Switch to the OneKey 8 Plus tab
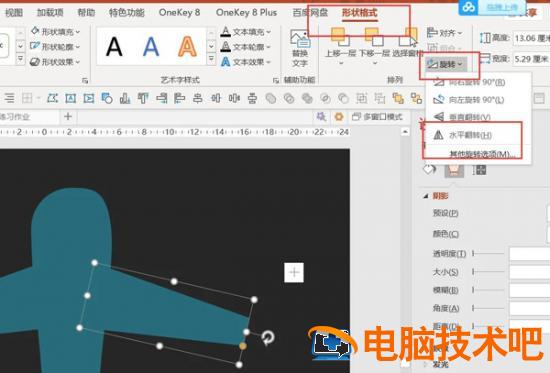550x373 pixels. coord(247,13)
